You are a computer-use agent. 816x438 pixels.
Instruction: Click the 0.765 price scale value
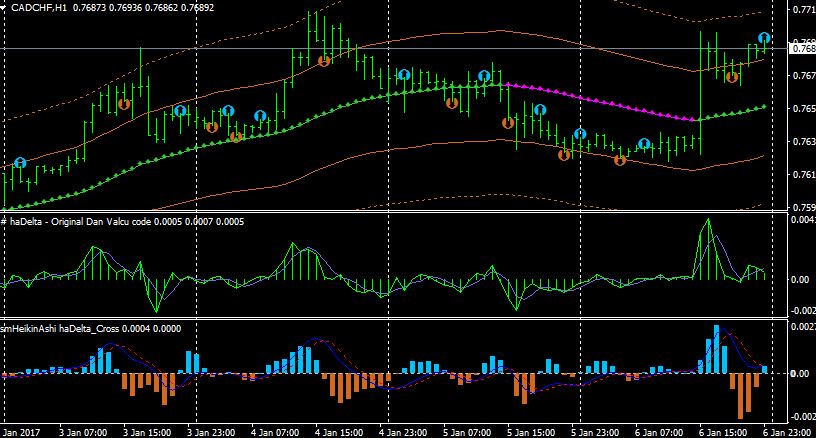tap(804, 108)
